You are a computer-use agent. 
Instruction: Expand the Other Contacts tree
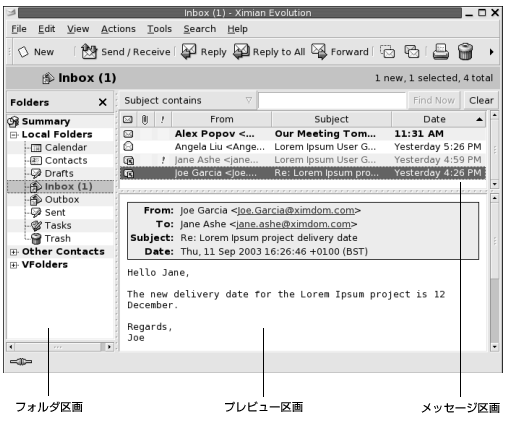coord(14,252)
